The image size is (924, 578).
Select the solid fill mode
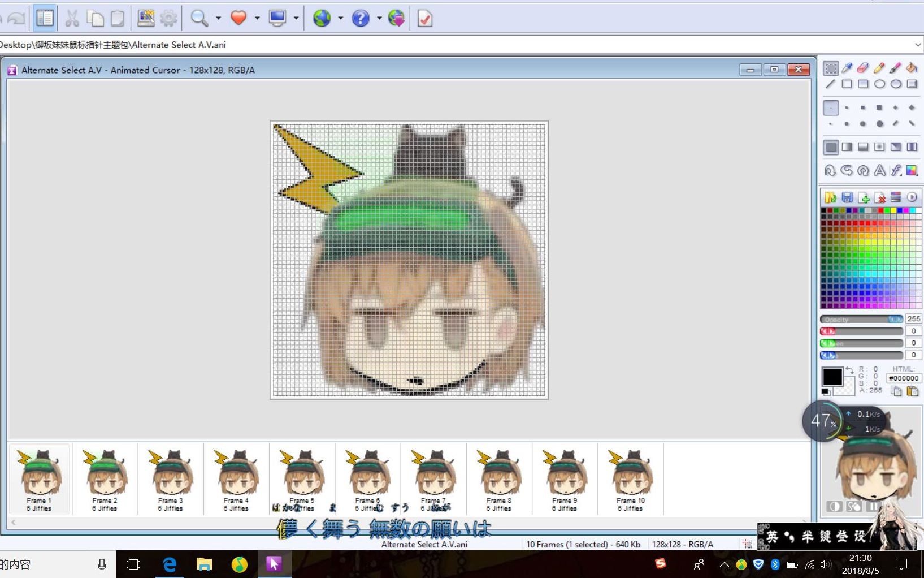click(x=831, y=147)
